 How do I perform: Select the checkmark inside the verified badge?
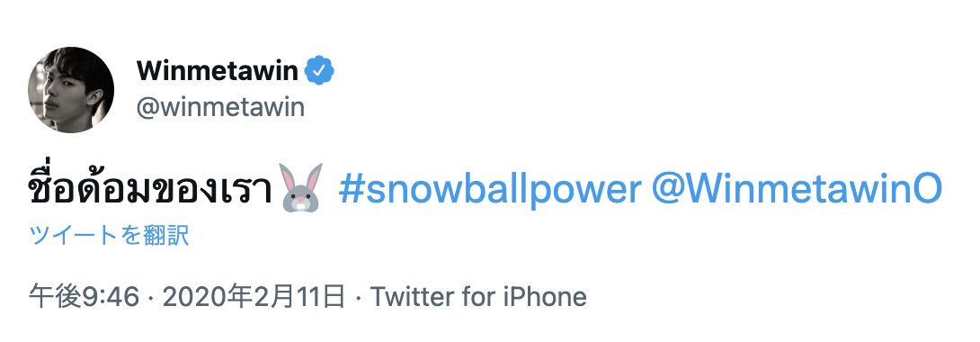(x=319, y=71)
